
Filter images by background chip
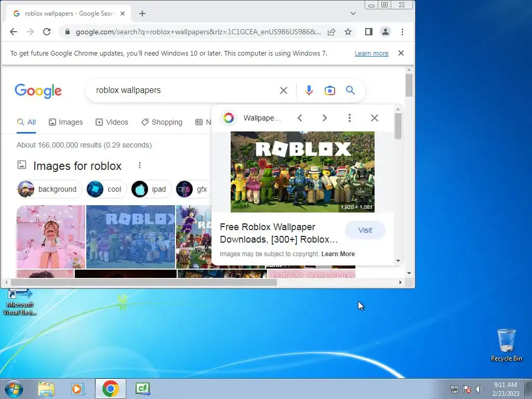tap(49, 189)
